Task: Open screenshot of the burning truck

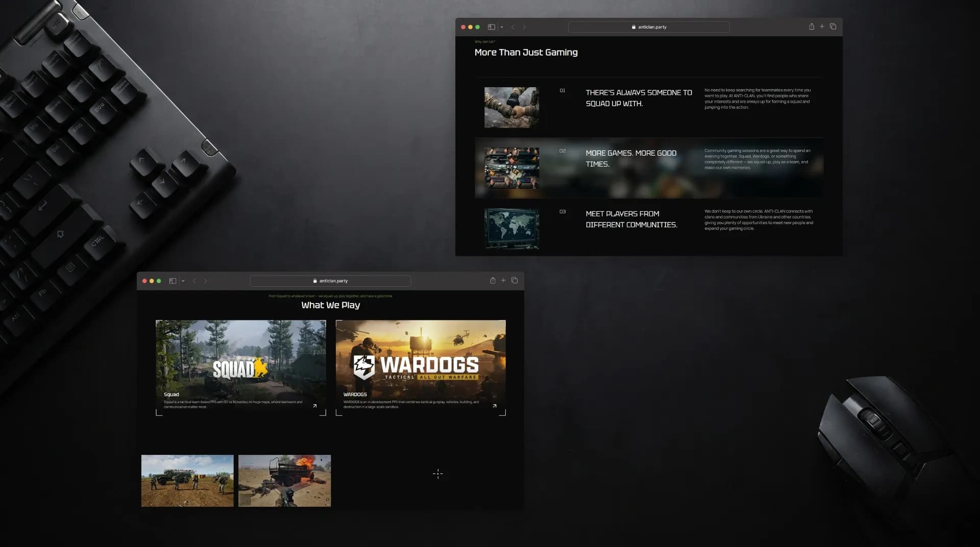Action: click(x=284, y=481)
